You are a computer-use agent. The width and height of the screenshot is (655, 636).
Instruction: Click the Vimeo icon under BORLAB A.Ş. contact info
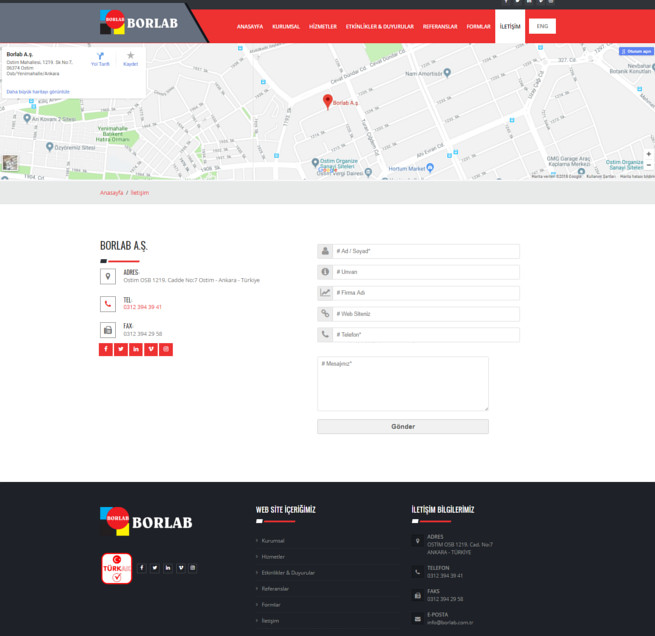point(151,349)
